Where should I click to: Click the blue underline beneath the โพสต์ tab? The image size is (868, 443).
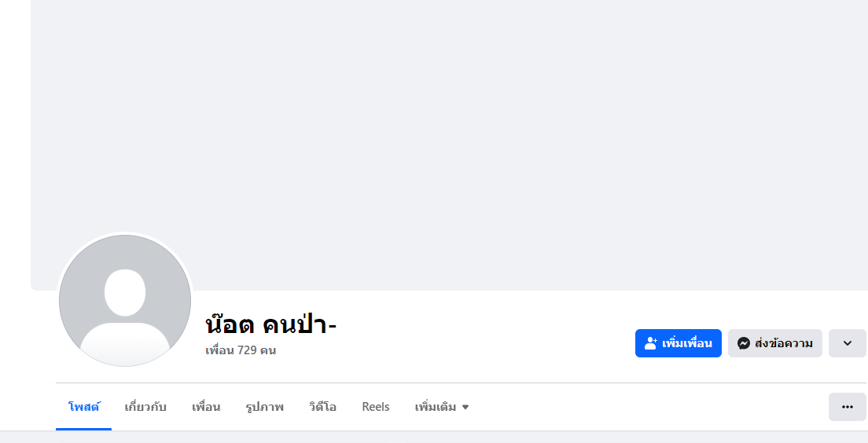pyautogui.click(x=83, y=429)
